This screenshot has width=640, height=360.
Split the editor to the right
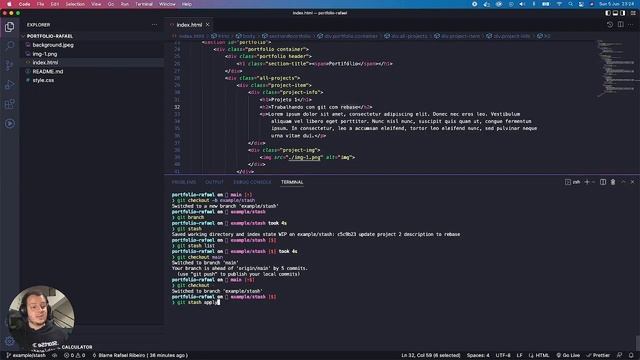[x=620, y=24]
